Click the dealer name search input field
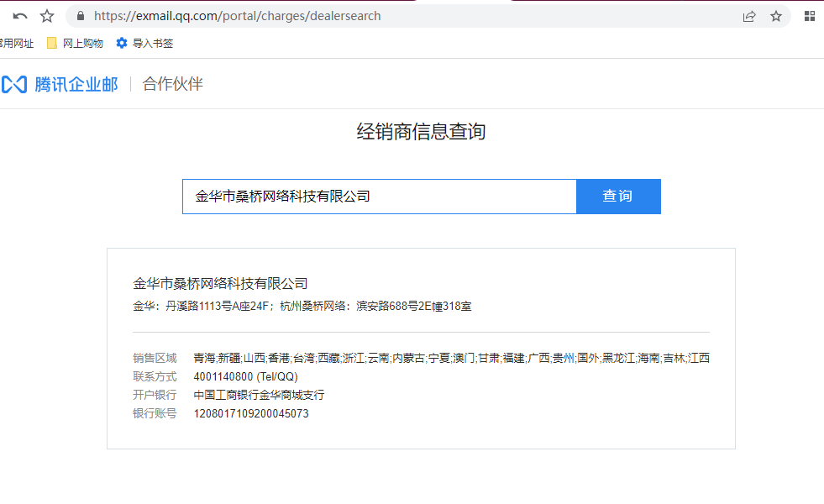This screenshot has width=824, height=504. pyautogui.click(x=379, y=197)
